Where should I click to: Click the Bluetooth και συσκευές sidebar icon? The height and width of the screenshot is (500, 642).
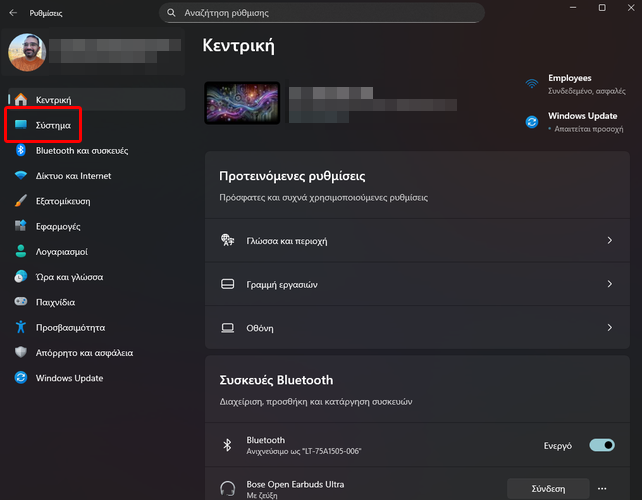pos(20,151)
